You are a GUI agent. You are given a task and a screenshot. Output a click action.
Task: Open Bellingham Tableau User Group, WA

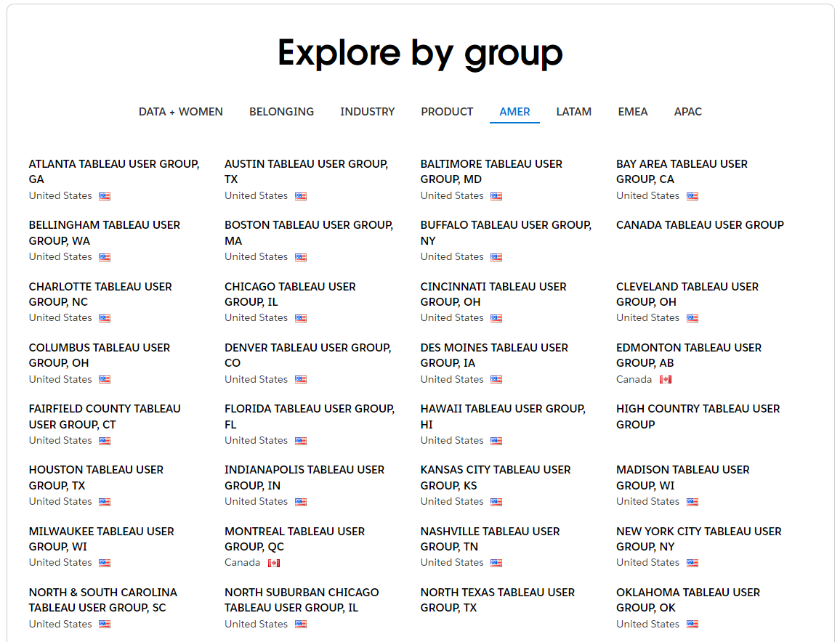tap(105, 233)
